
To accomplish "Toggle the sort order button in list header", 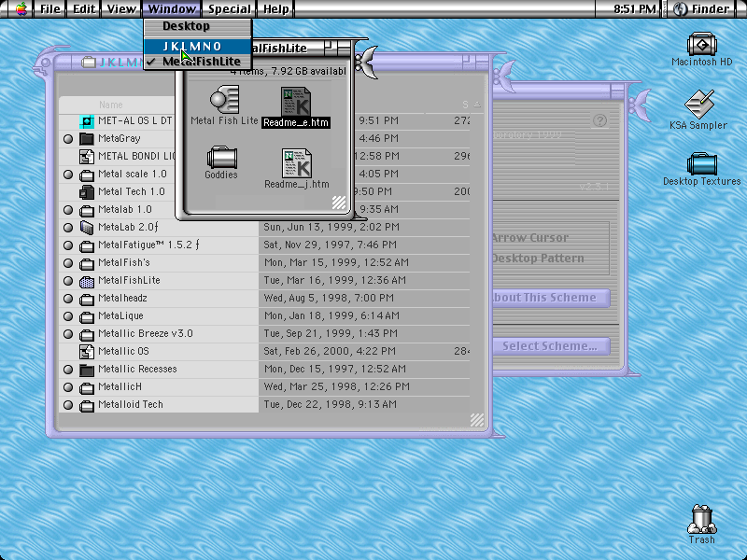I will [477, 105].
